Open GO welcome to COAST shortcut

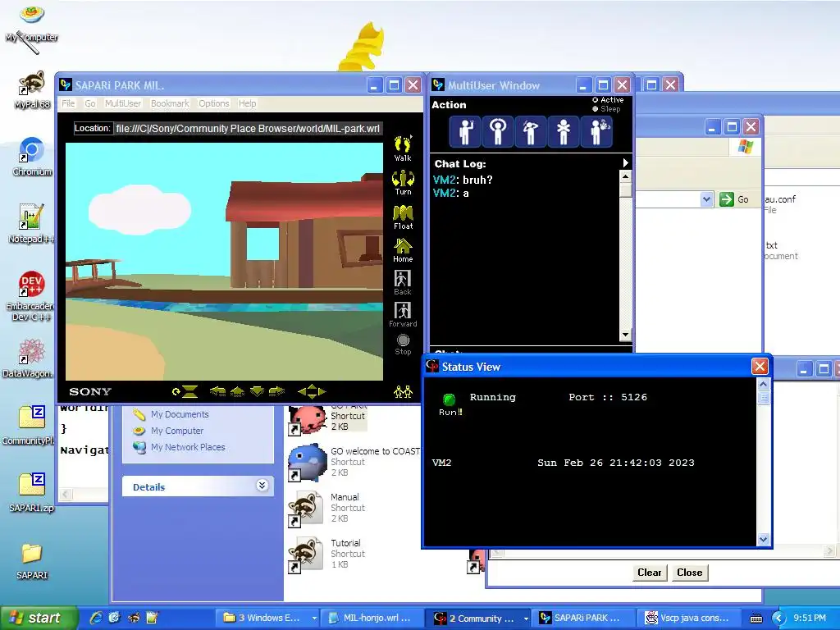click(354, 461)
